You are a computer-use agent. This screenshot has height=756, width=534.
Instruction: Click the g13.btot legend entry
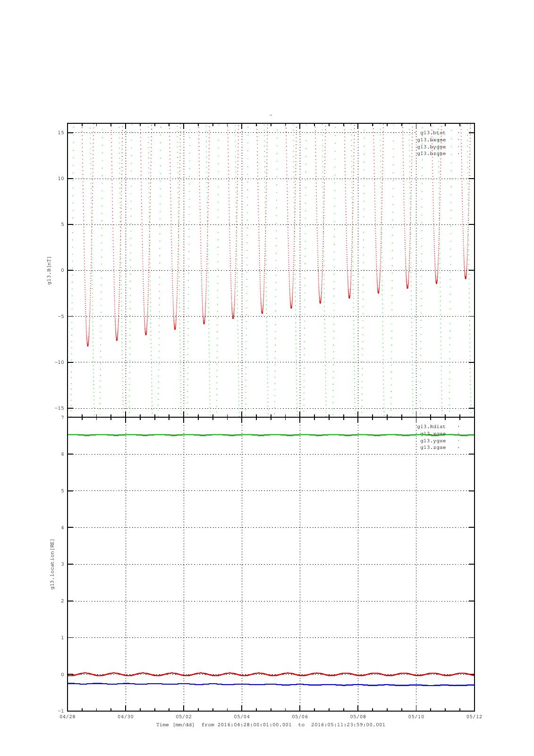click(x=433, y=133)
